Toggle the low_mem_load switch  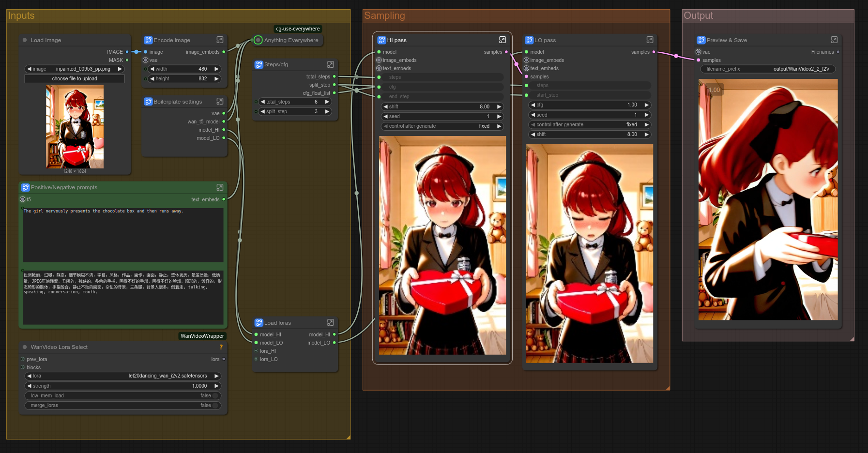coord(215,396)
